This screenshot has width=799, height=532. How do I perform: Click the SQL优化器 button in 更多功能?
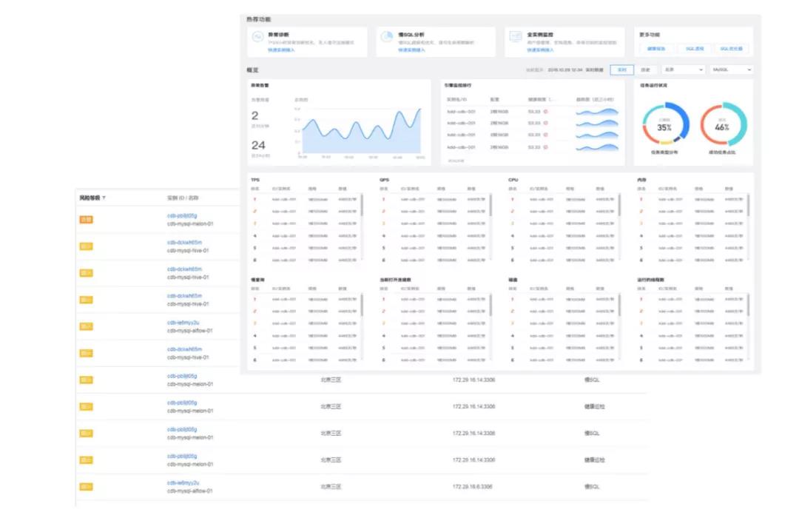pos(731,49)
